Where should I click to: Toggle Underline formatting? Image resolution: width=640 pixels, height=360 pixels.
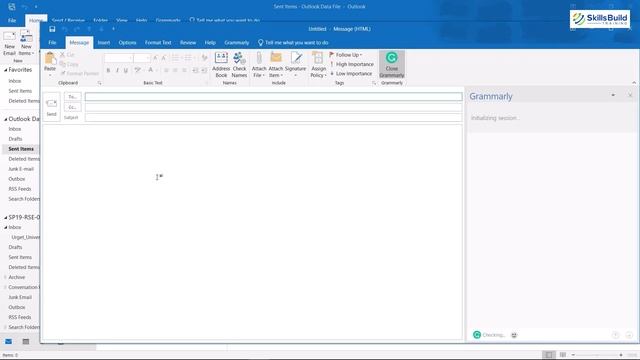(x=126, y=70)
